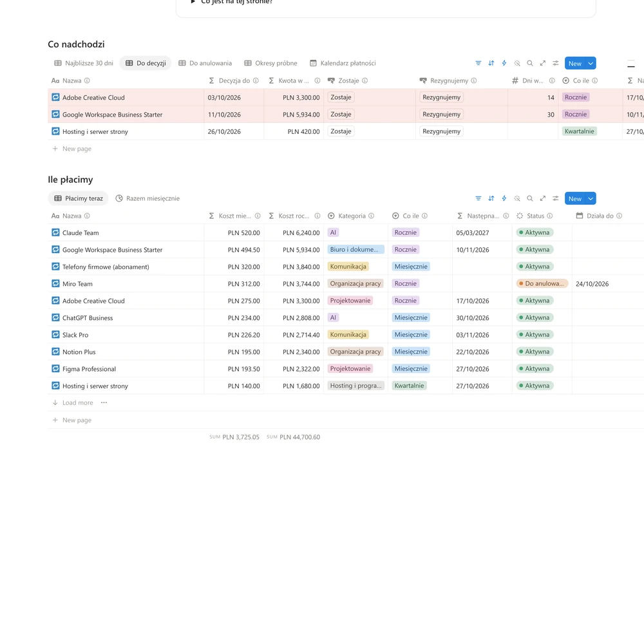Open automations lightning icon in Co nadchodzi
This screenshot has height=644, width=644.
click(504, 63)
